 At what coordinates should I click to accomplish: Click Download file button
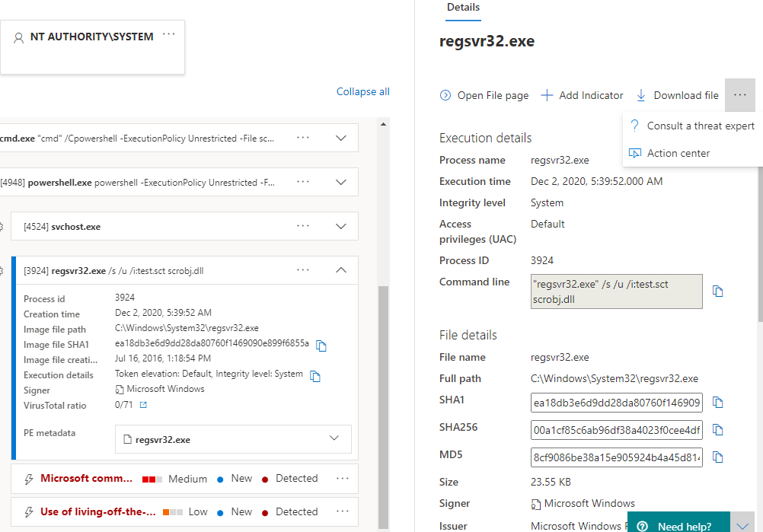tap(678, 95)
